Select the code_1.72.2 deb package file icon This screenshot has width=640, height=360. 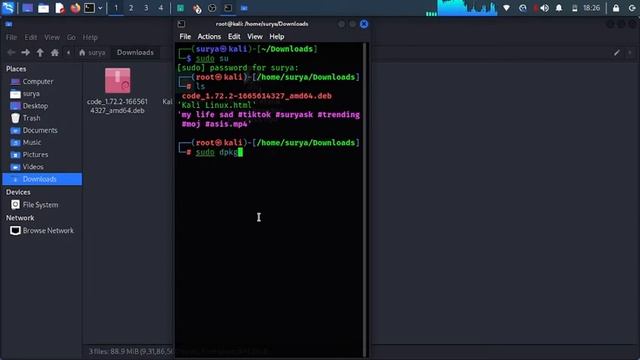[118, 80]
